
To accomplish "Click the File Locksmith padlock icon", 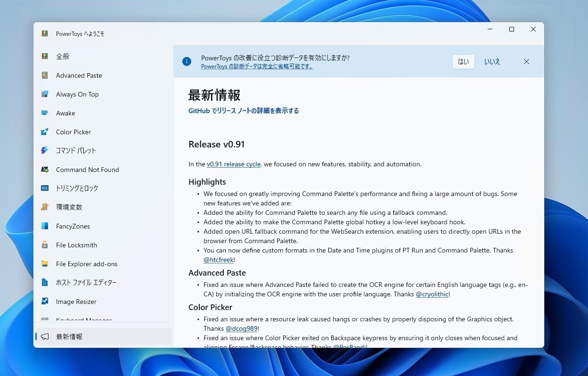I will 45,245.
